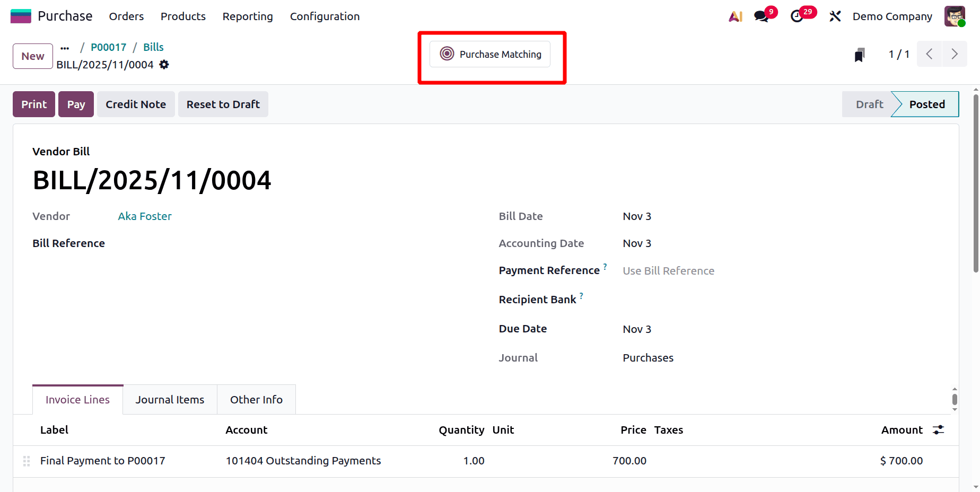Open the gear icon beside BILL/2025/11/0004

[x=163, y=64]
